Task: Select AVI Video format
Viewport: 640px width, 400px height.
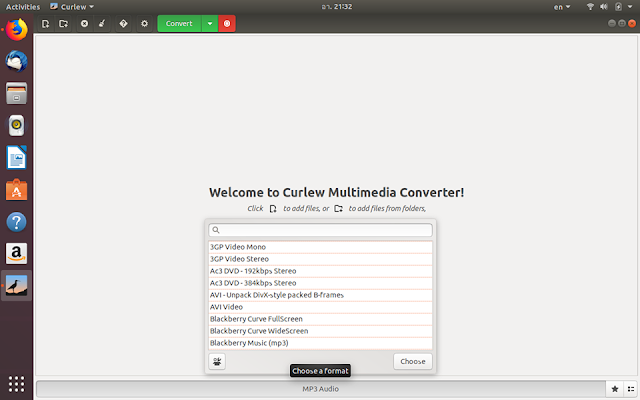Action: pyautogui.click(x=320, y=307)
